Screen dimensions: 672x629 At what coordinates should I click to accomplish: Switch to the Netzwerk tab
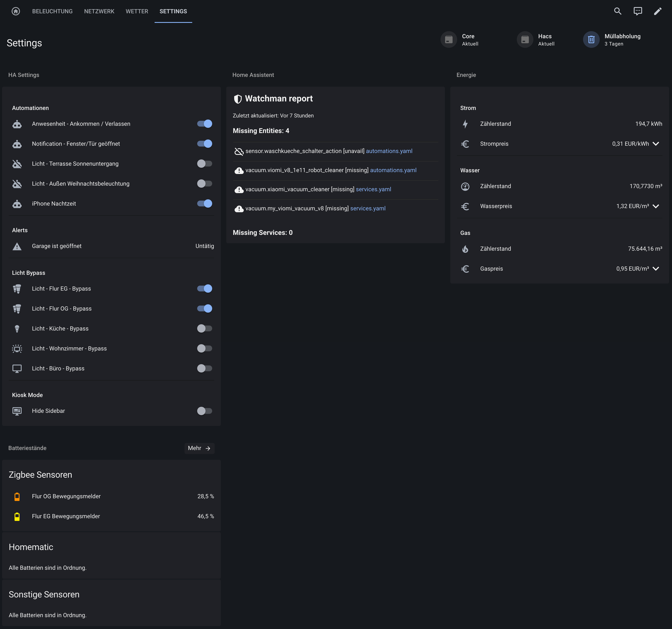pos(99,11)
